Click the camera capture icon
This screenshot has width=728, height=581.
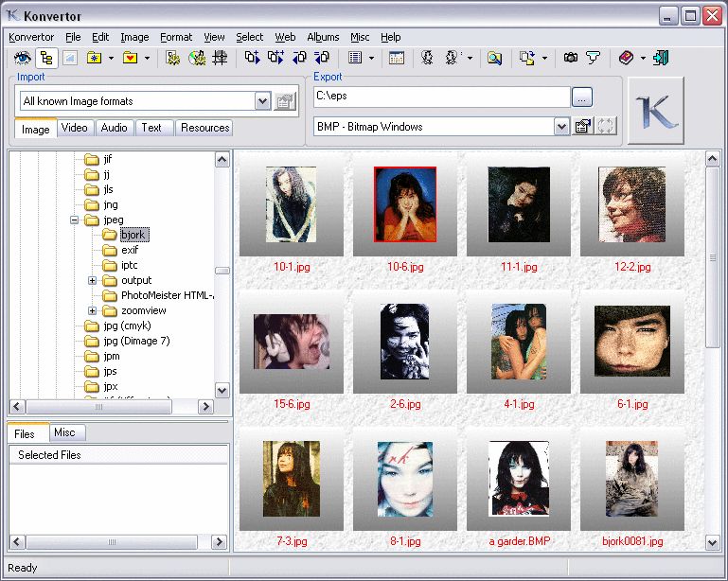[571, 58]
